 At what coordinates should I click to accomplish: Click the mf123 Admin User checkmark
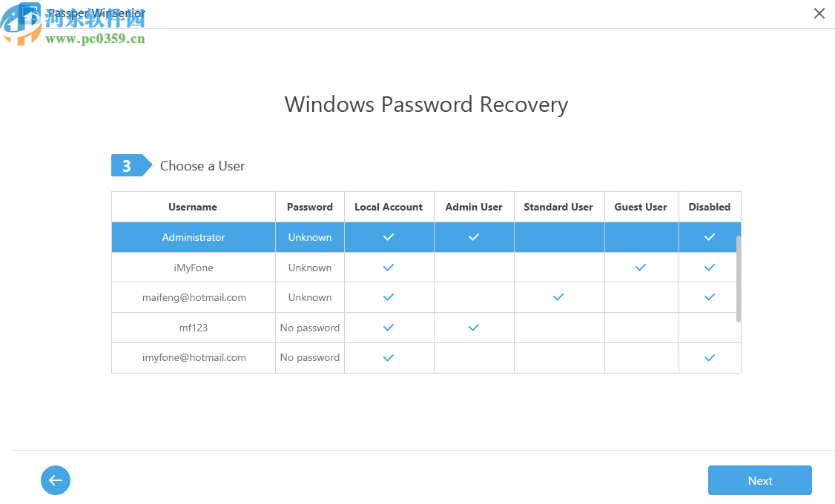coord(474,328)
